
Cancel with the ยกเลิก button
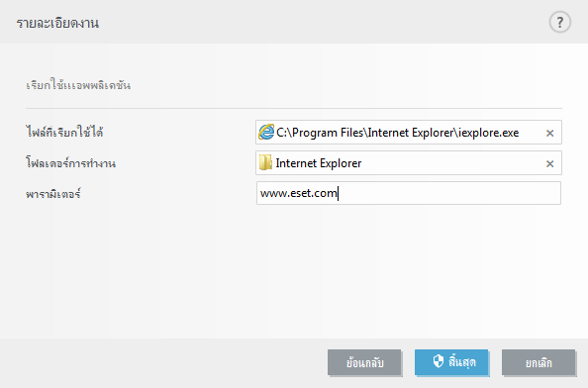(x=539, y=362)
